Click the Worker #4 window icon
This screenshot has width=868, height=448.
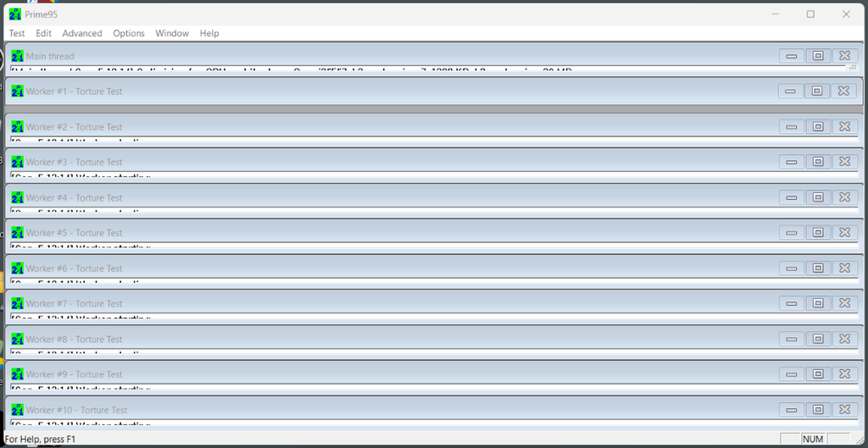17,197
